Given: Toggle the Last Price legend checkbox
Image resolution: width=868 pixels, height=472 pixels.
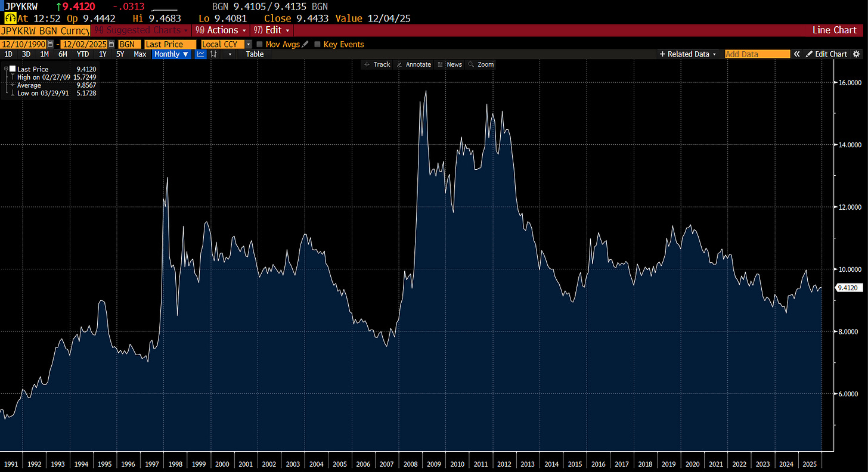Looking at the screenshot, I should point(12,69).
